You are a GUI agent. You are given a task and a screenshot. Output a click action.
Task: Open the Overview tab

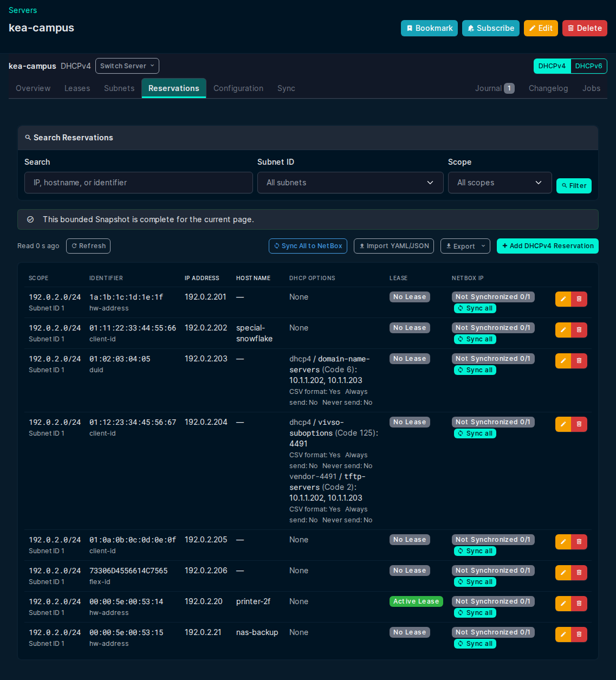click(33, 88)
